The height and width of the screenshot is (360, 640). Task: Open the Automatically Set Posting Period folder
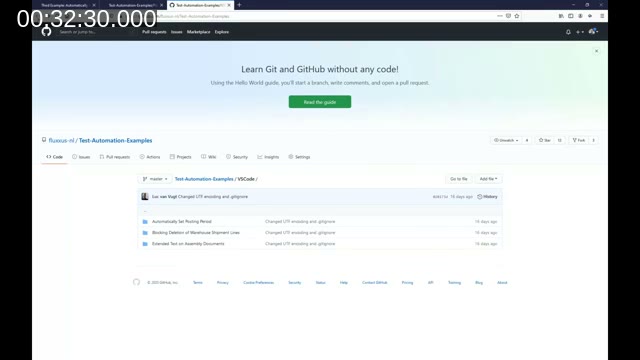click(182, 221)
